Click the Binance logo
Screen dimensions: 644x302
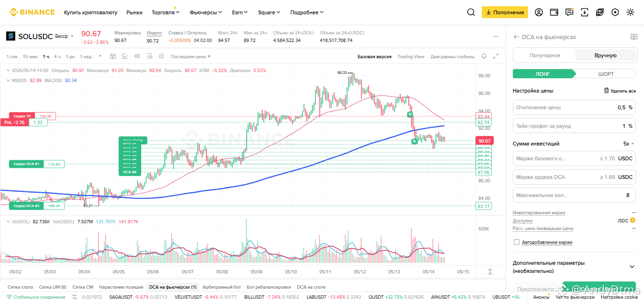tap(32, 12)
